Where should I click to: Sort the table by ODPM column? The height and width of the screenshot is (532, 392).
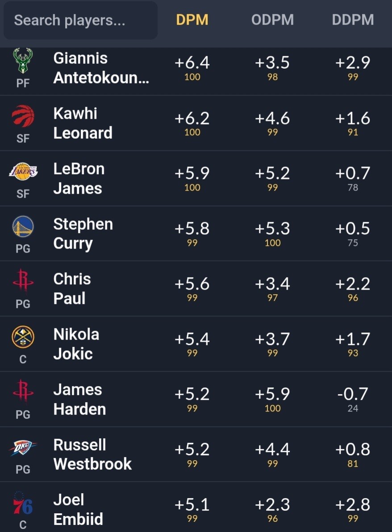272,20
